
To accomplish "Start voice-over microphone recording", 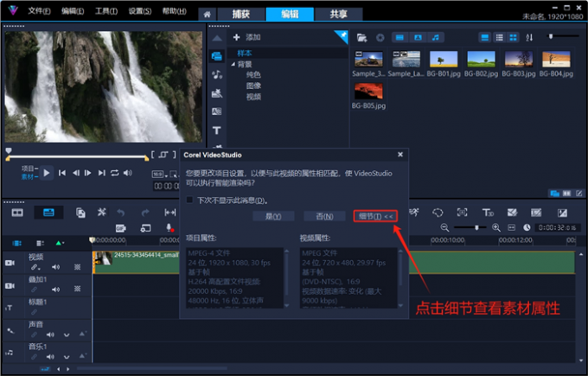I will (169, 227).
